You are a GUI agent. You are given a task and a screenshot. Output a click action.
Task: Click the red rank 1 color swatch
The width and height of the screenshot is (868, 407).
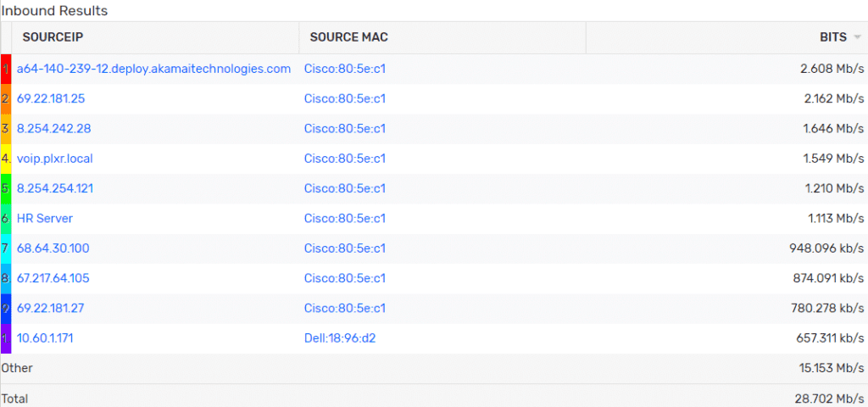coord(6,70)
